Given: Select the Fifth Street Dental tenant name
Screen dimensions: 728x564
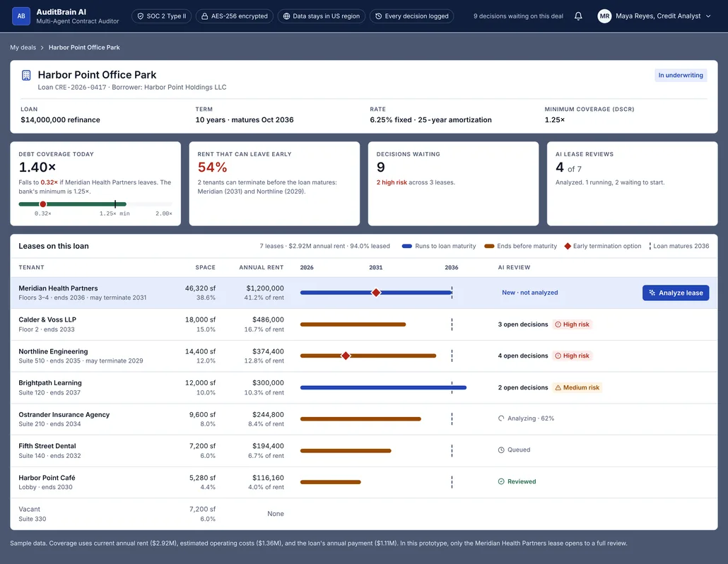Looking at the screenshot, I should [47, 446].
